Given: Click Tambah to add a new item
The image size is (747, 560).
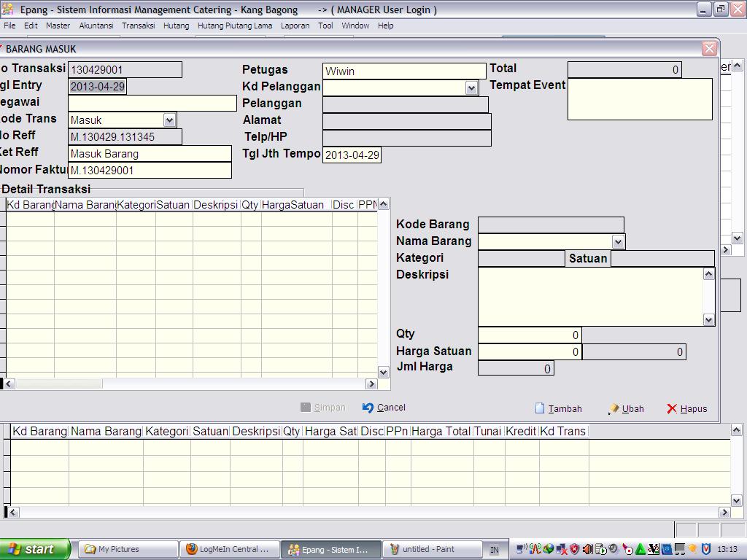Looking at the screenshot, I should click(x=558, y=409).
